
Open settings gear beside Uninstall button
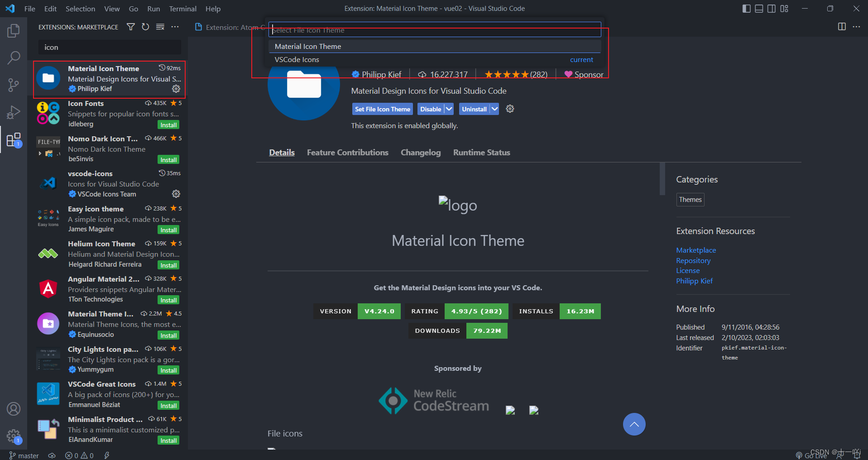510,109
